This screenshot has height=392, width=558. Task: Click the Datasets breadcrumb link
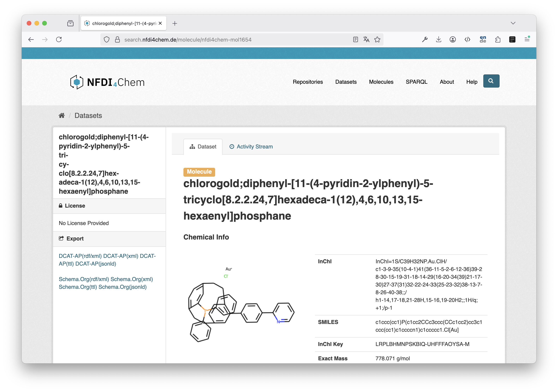[x=88, y=116]
